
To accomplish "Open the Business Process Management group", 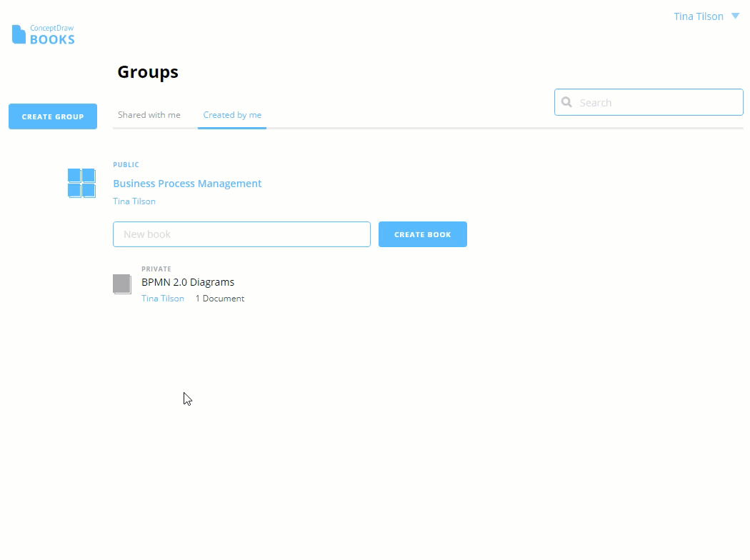I will [187, 184].
